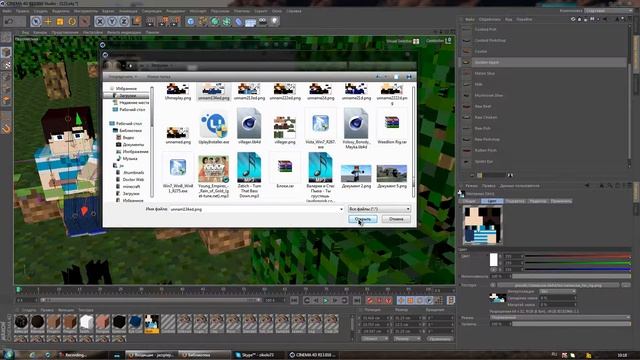Select the white material swatch

(x=86, y=322)
